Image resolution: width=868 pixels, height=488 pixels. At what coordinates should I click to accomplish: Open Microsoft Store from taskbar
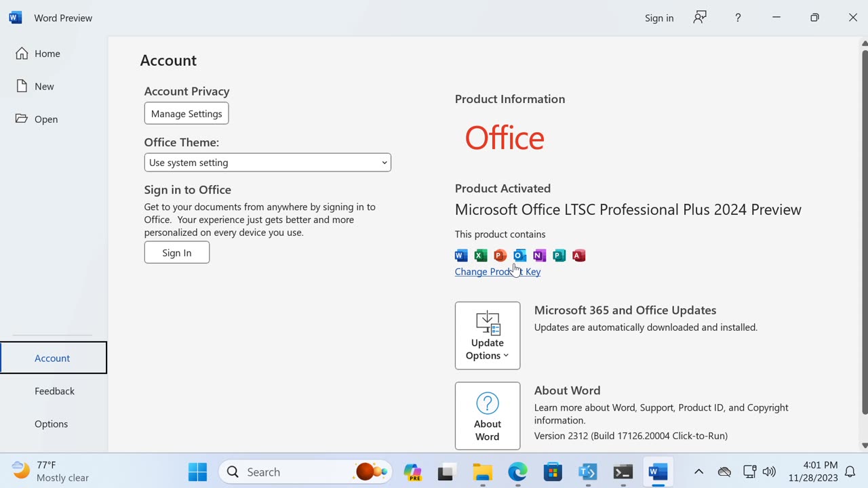click(553, 472)
